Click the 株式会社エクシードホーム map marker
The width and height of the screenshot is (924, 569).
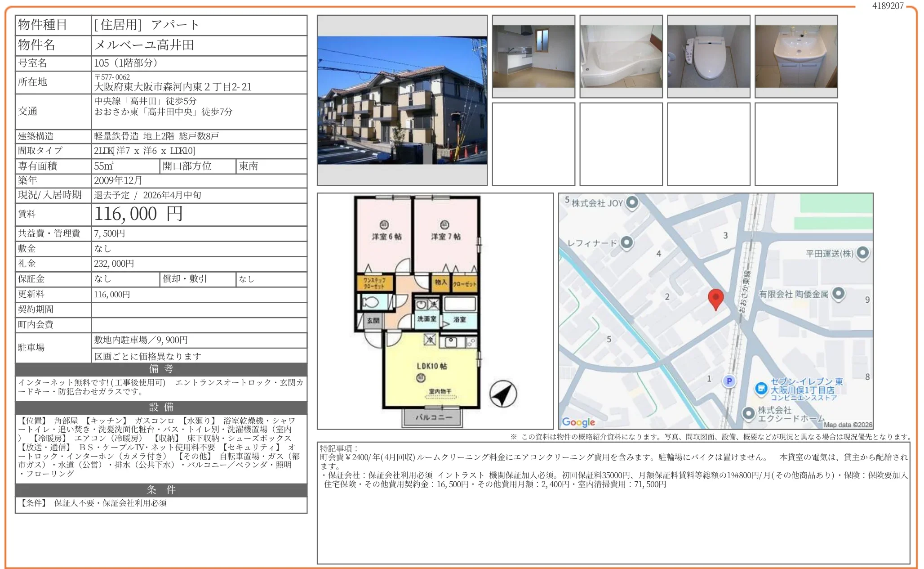[748, 413]
